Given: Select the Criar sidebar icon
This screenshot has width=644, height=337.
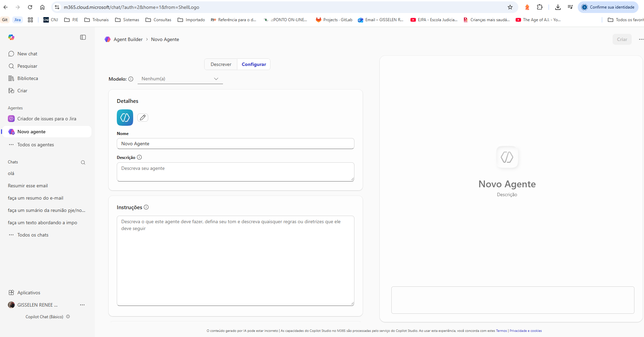Looking at the screenshot, I should (12, 91).
